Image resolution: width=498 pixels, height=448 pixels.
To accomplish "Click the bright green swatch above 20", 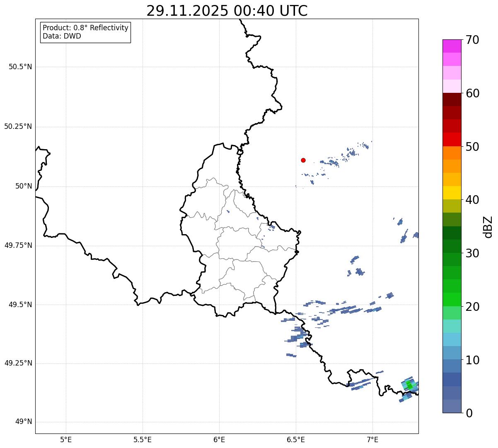I will [x=452, y=300].
